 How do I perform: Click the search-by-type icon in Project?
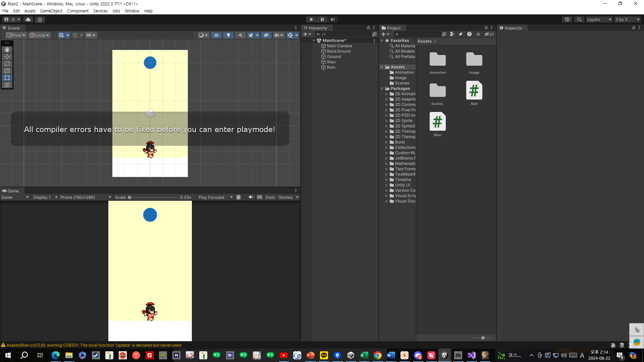(452, 34)
